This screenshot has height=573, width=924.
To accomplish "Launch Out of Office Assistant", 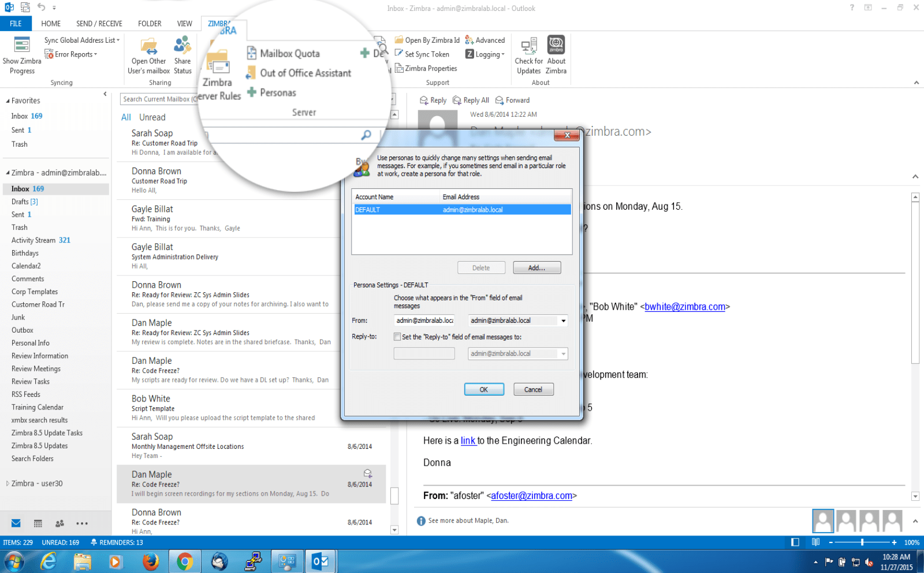I will point(299,73).
